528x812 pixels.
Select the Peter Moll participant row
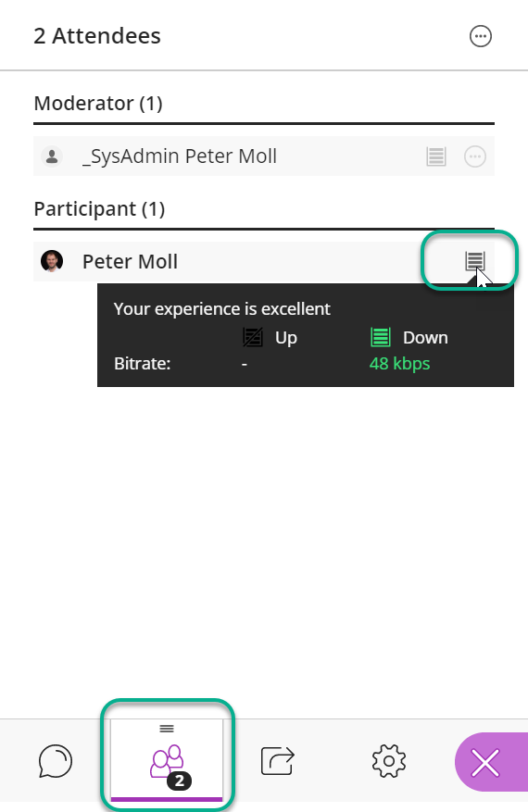(x=264, y=261)
